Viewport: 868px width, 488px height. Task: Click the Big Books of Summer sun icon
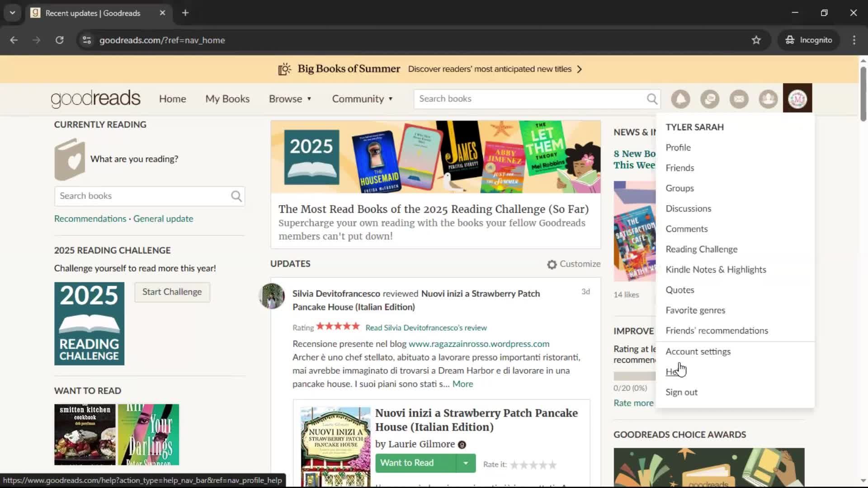[284, 69]
